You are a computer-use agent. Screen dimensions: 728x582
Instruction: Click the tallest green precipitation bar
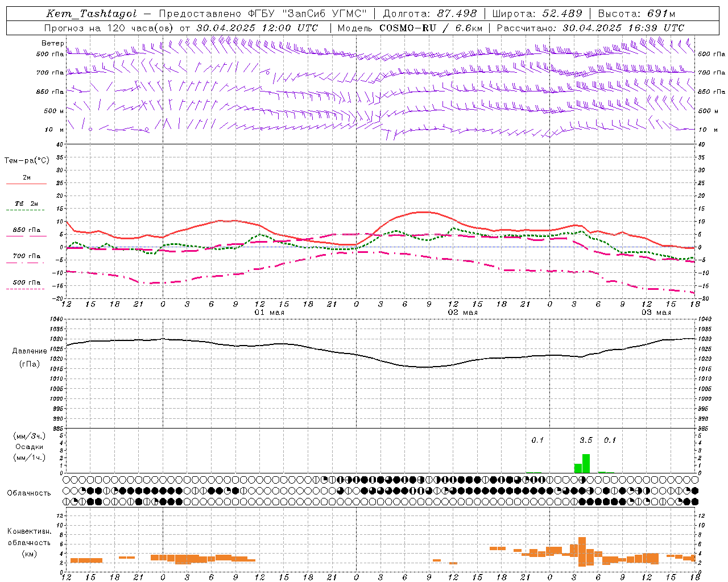586,463
